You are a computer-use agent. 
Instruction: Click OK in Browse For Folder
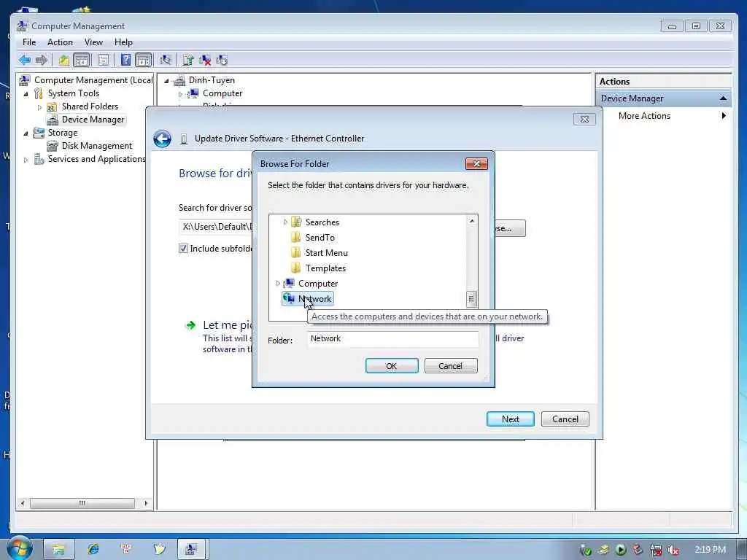click(392, 366)
